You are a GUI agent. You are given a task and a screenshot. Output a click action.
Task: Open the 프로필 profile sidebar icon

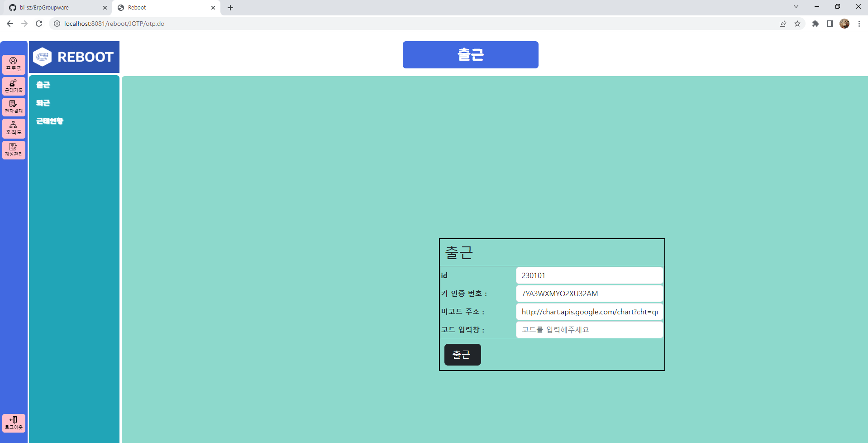(14, 64)
